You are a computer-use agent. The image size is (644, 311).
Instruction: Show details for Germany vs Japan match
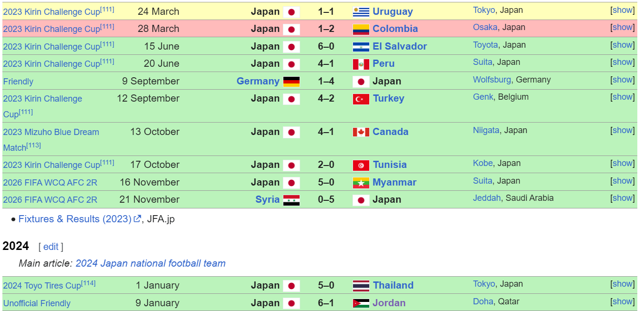click(623, 80)
